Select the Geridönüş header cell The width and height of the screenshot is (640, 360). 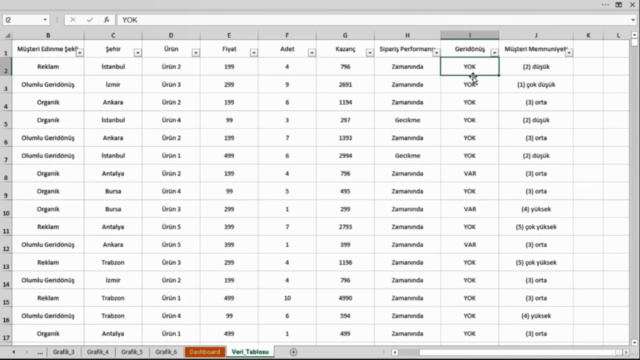[469, 49]
